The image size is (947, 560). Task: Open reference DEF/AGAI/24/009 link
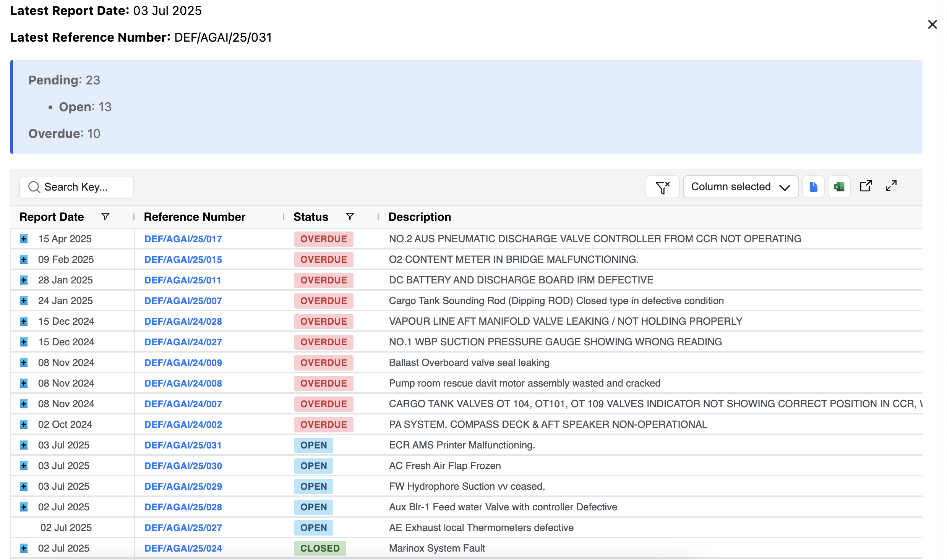(183, 363)
